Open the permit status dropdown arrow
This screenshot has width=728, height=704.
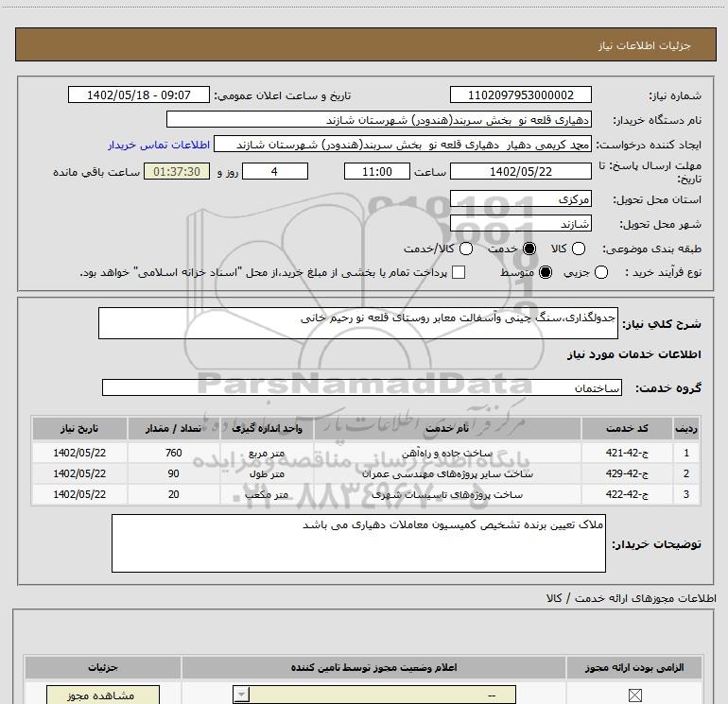(x=241, y=695)
